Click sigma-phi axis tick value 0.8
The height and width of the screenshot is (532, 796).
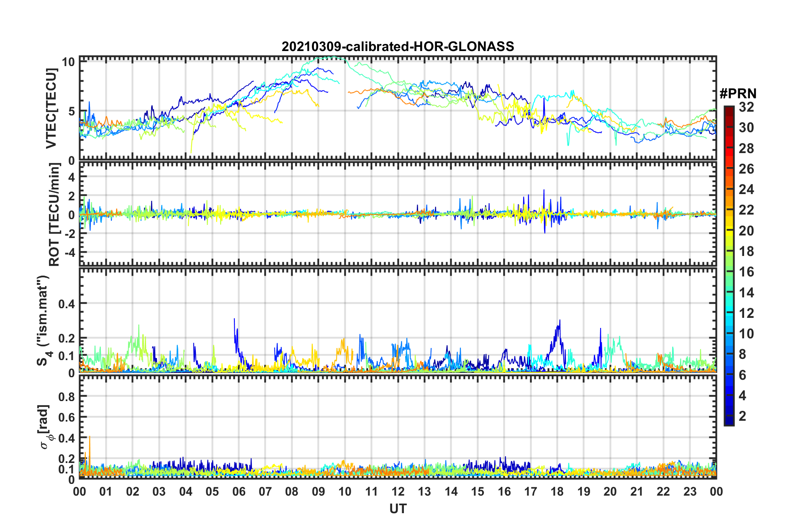67,396
